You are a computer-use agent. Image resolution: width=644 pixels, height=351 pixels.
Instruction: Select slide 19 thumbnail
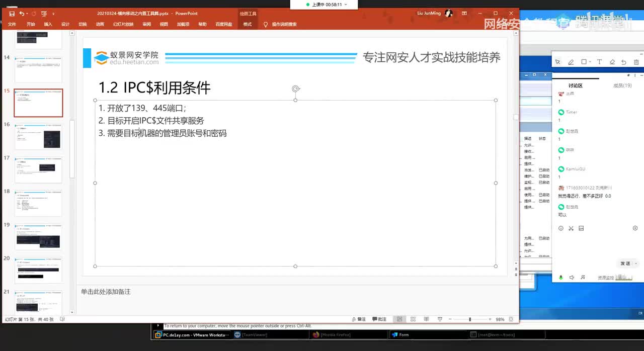click(38, 237)
